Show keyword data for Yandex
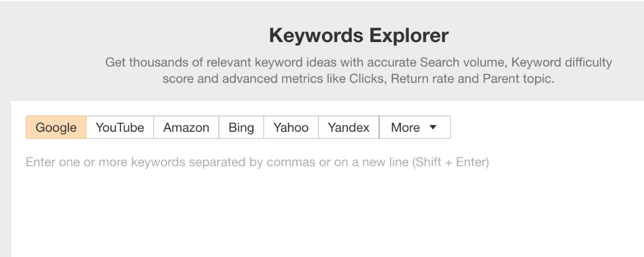644x257 pixels. click(x=348, y=127)
